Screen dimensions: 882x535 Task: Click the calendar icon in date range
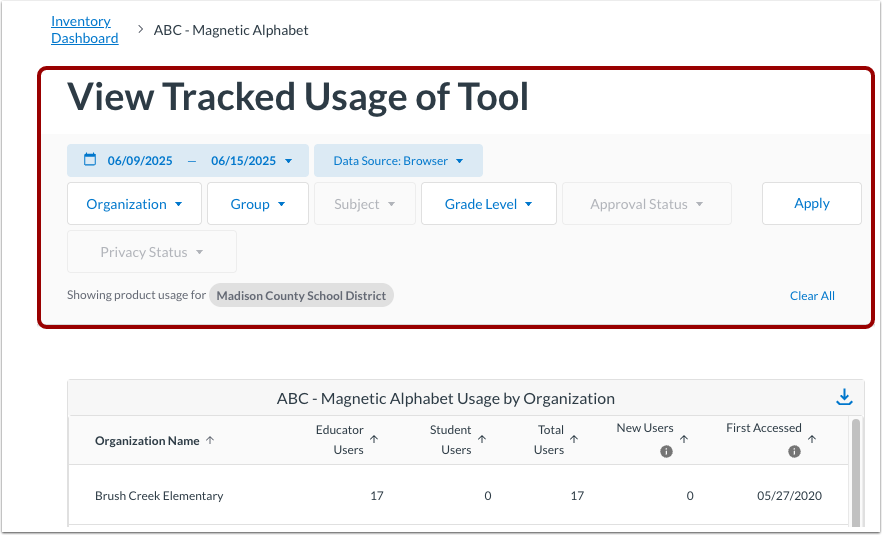90,160
